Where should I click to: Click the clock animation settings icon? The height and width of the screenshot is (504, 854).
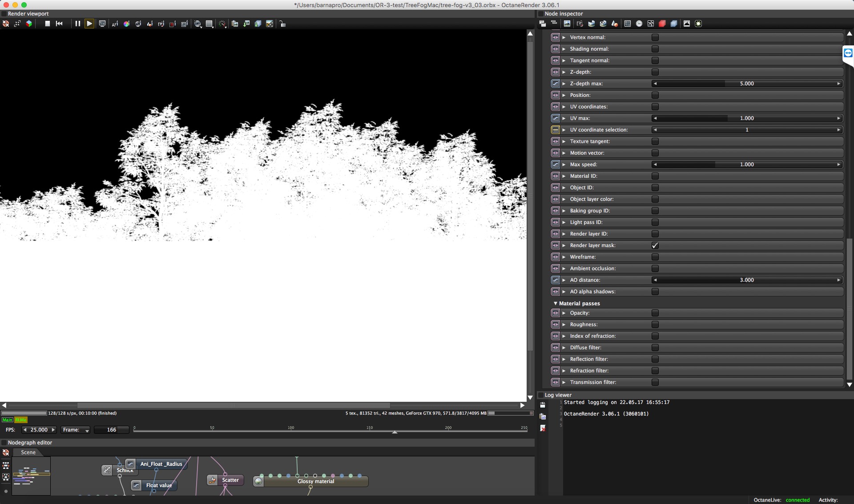pos(639,24)
